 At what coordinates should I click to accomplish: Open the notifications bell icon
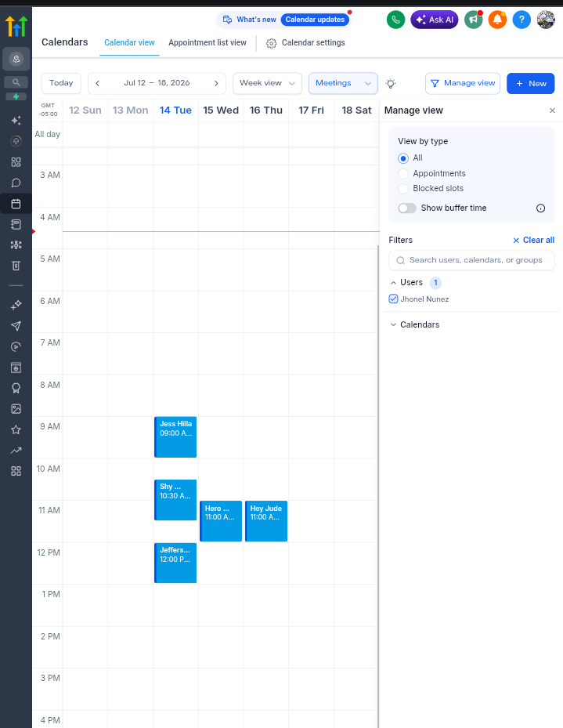pyautogui.click(x=497, y=20)
